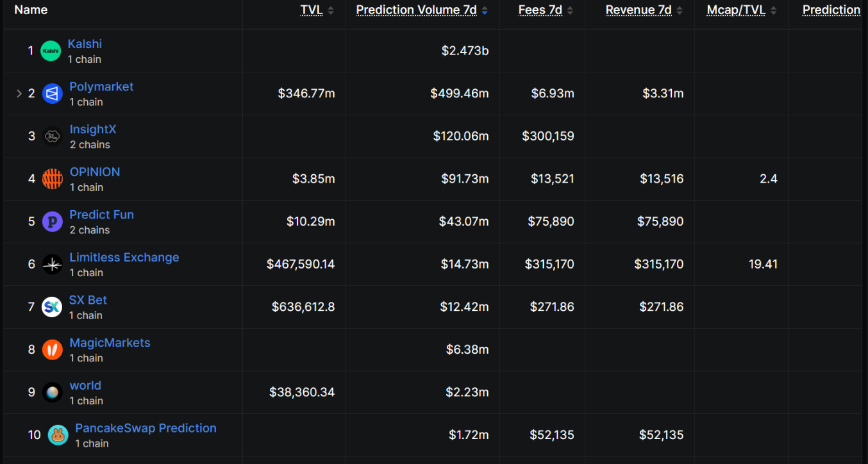
Task: Click the InsightX logo icon
Action: (x=53, y=136)
